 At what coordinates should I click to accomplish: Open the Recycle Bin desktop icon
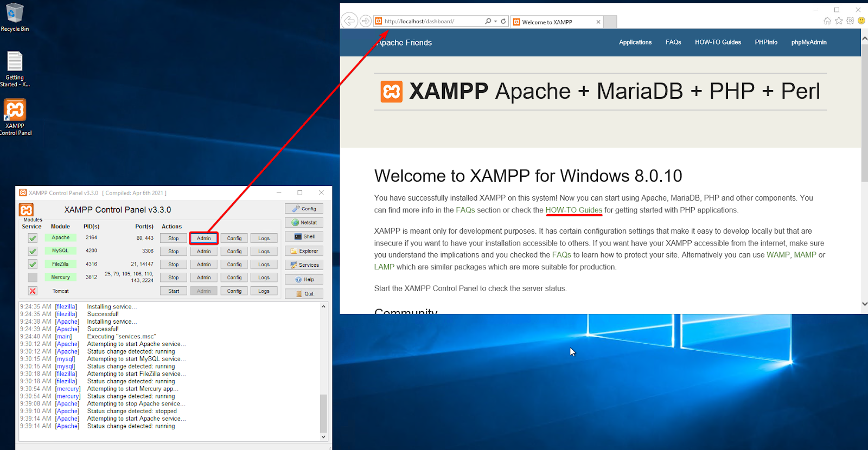point(15,17)
